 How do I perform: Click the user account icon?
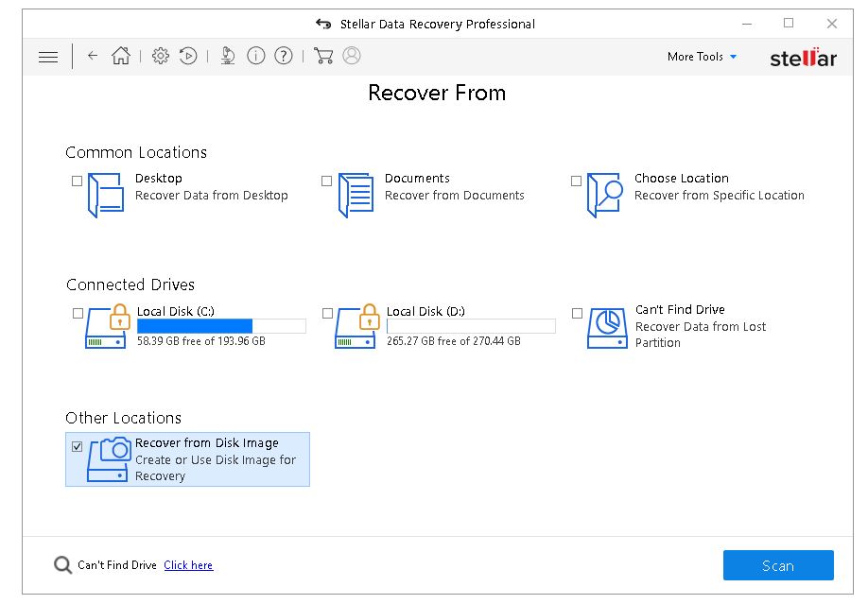pyautogui.click(x=352, y=56)
